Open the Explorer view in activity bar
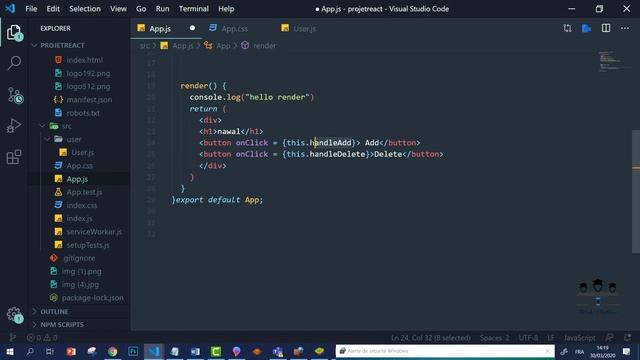 coord(14,32)
